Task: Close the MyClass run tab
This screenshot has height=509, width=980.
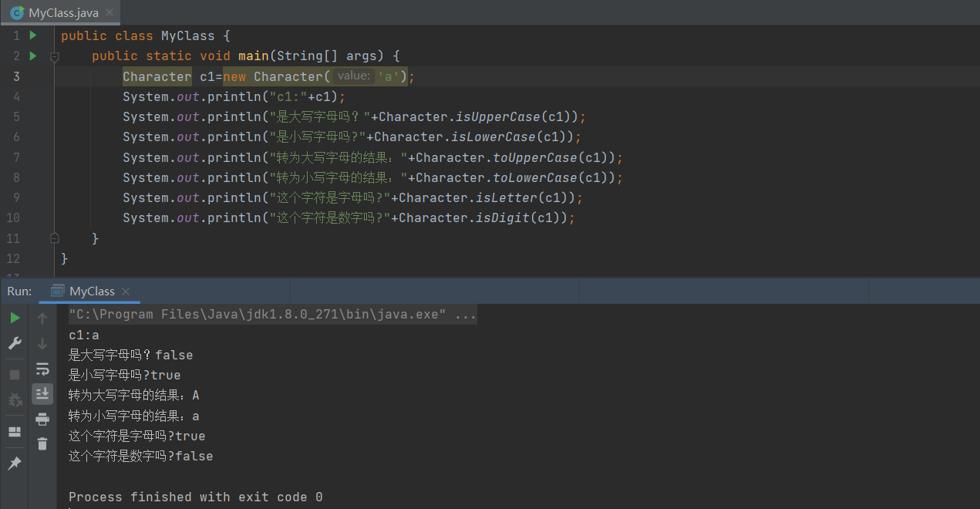Action: [126, 292]
